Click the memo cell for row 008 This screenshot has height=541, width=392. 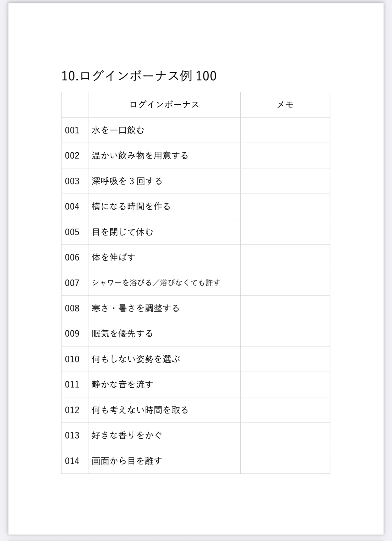point(285,308)
